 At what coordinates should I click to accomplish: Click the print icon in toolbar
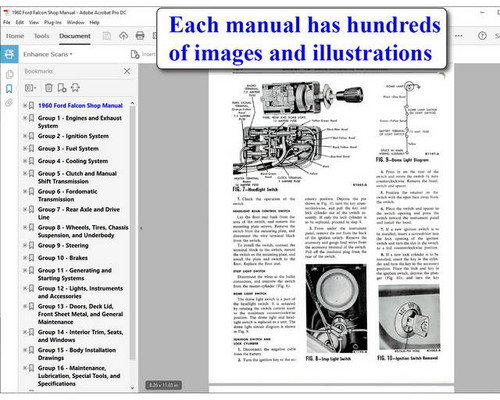click(140, 36)
